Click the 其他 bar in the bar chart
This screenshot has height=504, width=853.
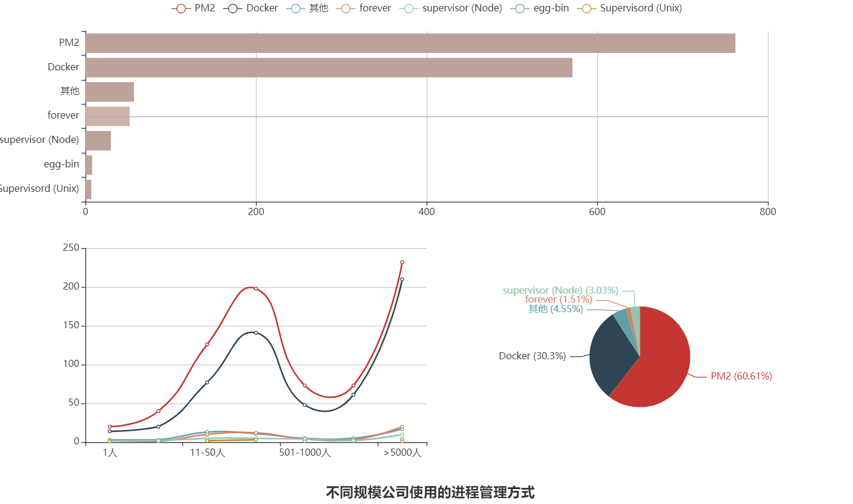coord(110,92)
